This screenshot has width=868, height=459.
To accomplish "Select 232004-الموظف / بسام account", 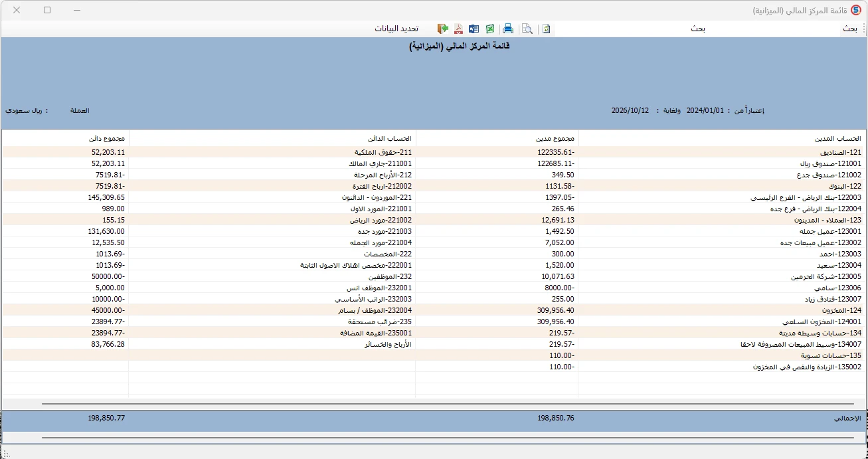I will click(375, 310).
